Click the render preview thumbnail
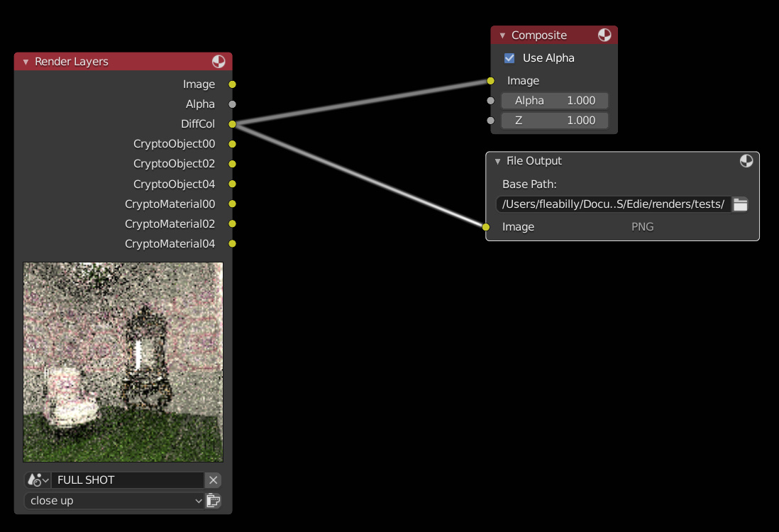 point(123,362)
